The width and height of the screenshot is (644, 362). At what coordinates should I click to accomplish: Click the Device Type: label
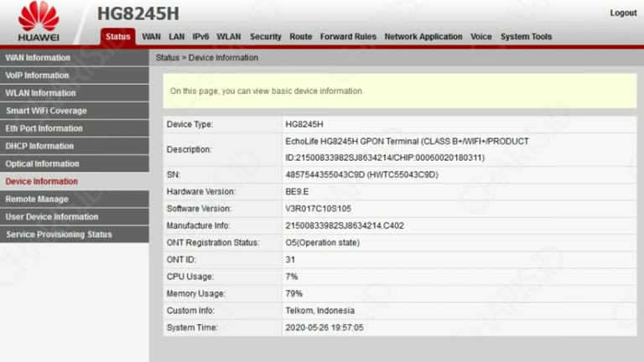click(190, 124)
